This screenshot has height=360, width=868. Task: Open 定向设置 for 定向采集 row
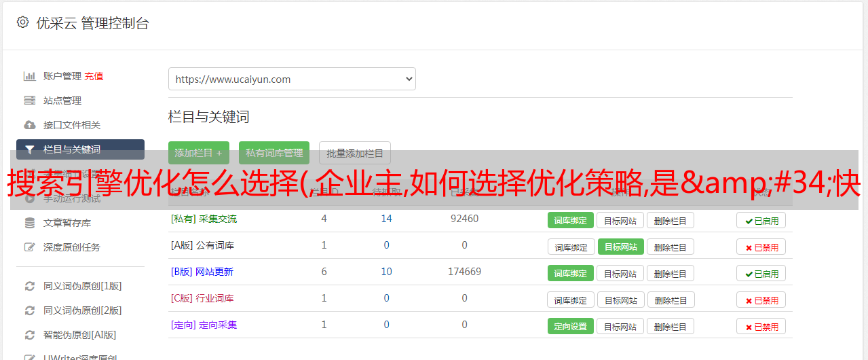point(571,326)
